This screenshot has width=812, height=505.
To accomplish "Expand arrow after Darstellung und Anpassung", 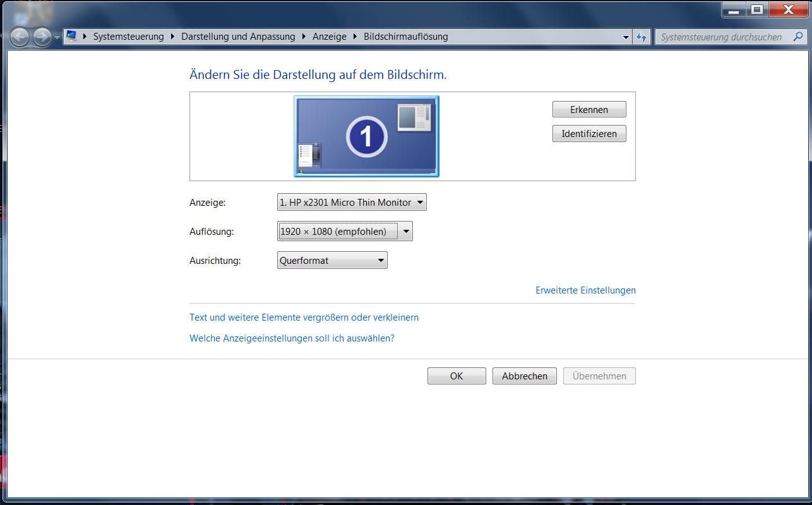I will coord(304,37).
